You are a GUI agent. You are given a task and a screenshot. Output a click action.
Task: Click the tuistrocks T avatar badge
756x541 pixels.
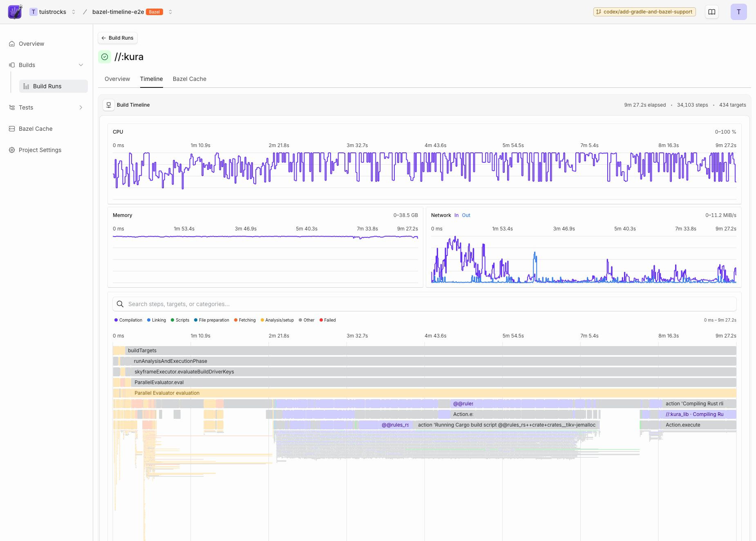34,12
